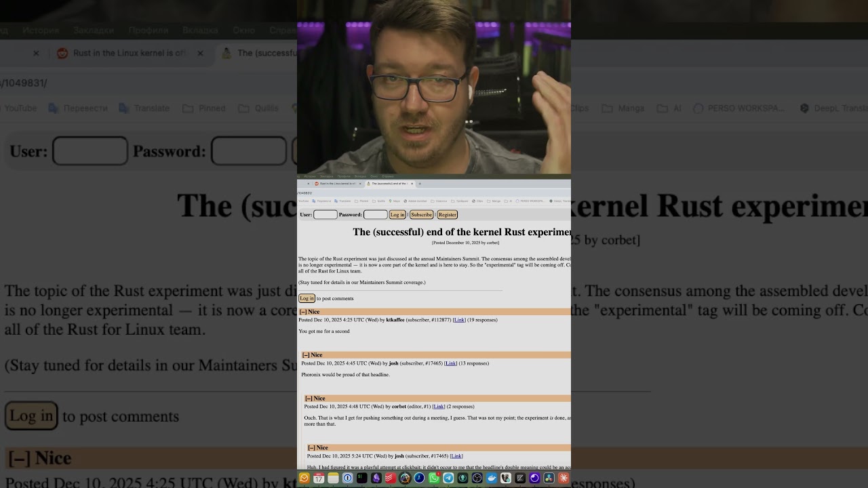Collapse josh's 4:45 UTC comment thread

(306, 355)
